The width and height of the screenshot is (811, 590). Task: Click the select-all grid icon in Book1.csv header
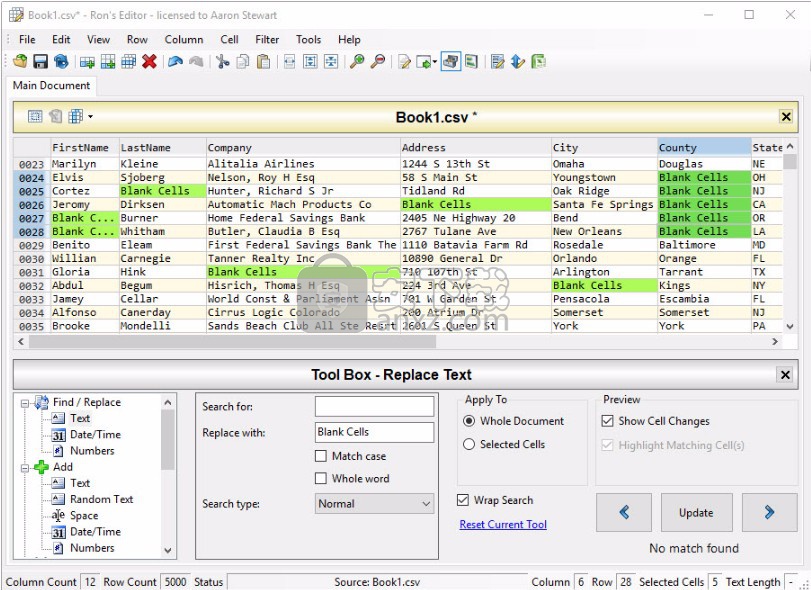(35, 116)
